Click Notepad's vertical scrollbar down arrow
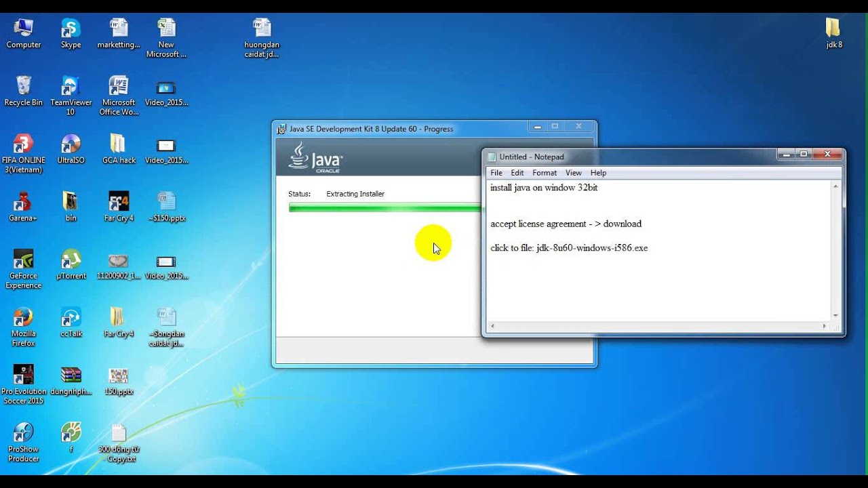 (x=835, y=315)
